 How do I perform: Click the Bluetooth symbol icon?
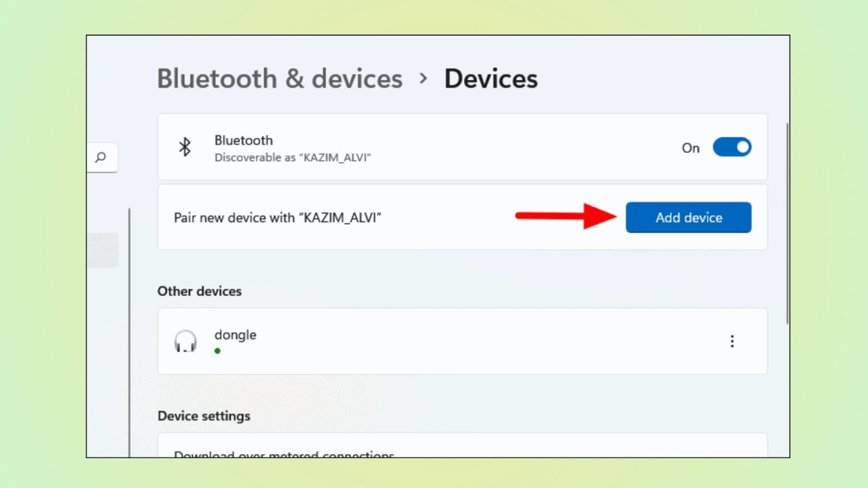tap(185, 147)
